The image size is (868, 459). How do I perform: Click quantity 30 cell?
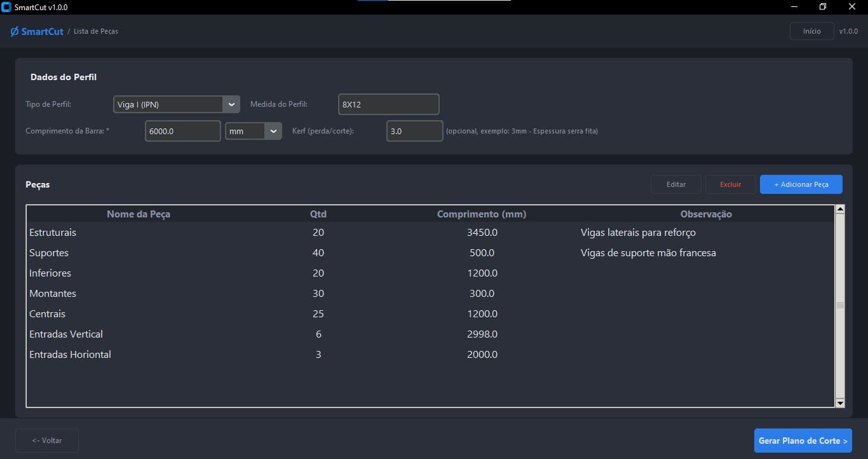pos(318,294)
